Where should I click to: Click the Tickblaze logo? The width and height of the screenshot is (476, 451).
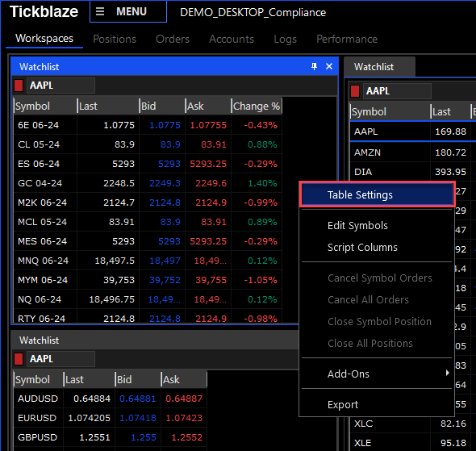coord(44,12)
